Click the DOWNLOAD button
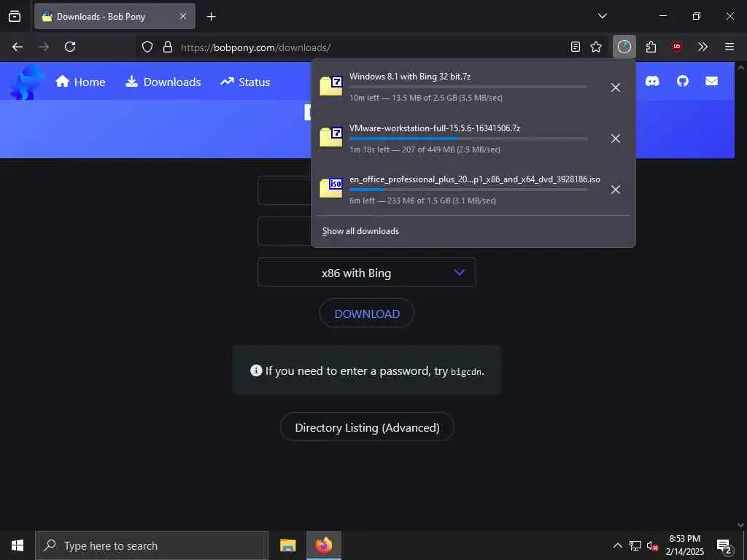 367,314
